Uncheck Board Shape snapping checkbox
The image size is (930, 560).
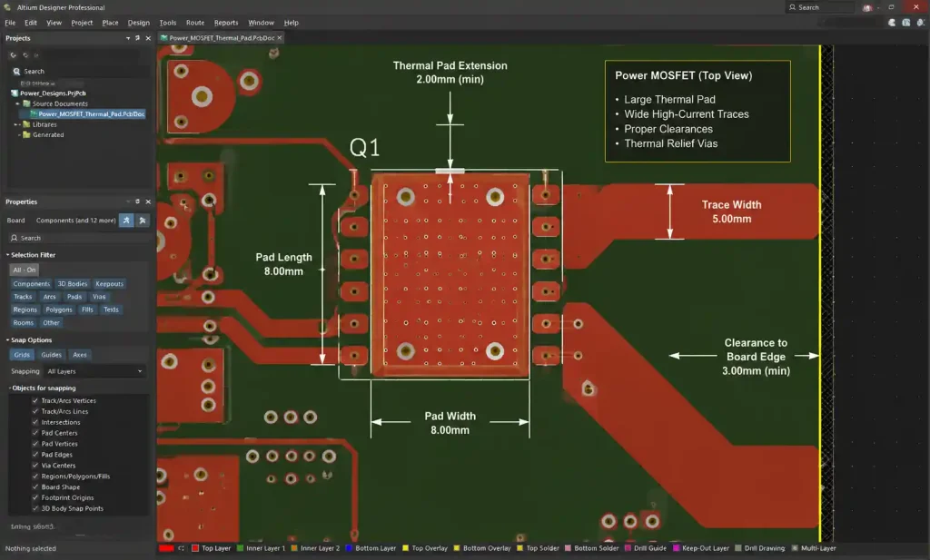(x=35, y=487)
